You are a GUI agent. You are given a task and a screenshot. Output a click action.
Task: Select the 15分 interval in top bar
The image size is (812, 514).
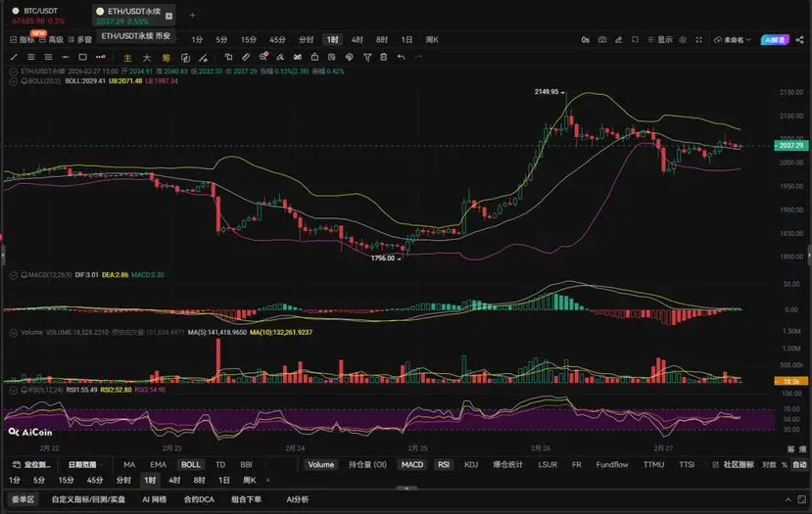[x=249, y=40]
